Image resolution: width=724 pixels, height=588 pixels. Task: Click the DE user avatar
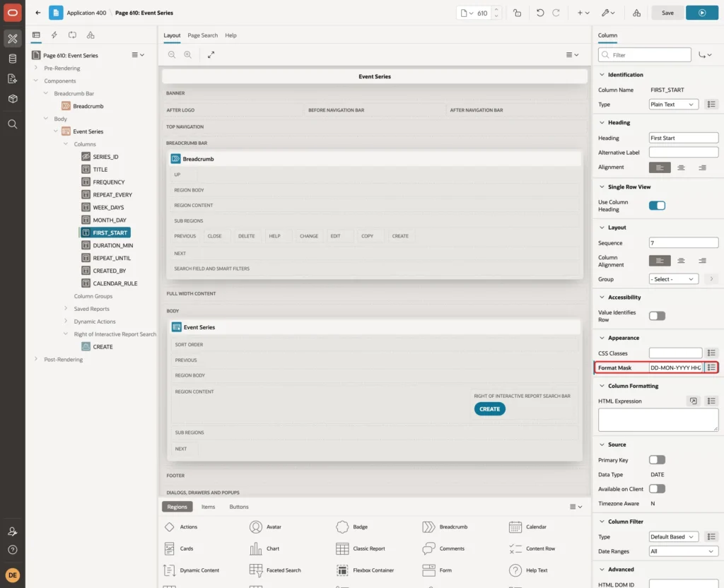(x=13, y=575)
